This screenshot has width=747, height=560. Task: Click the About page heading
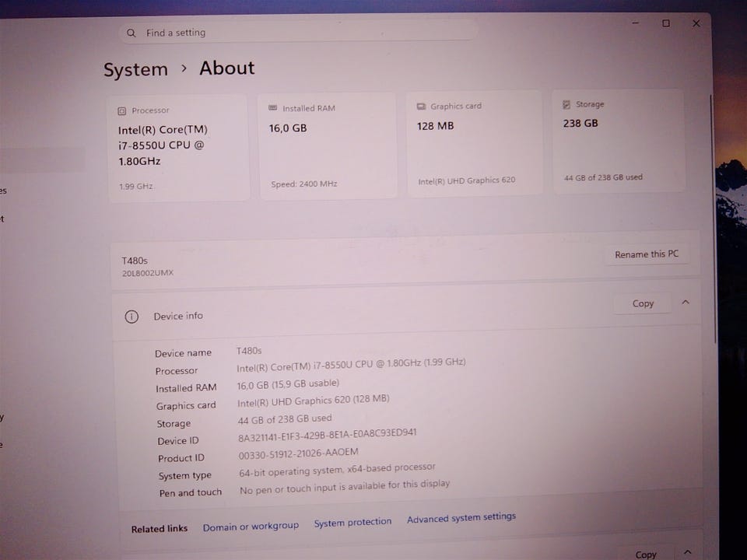click(x=226, y=68)
